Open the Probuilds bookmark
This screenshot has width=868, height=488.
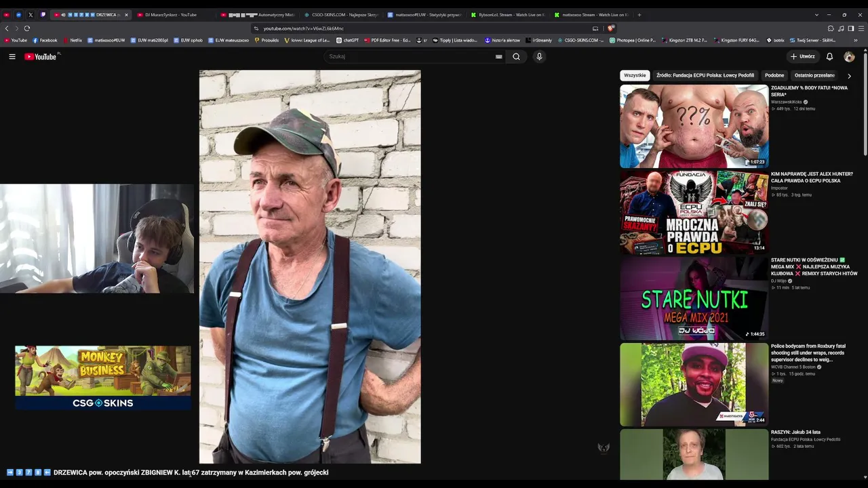[267, 41]
